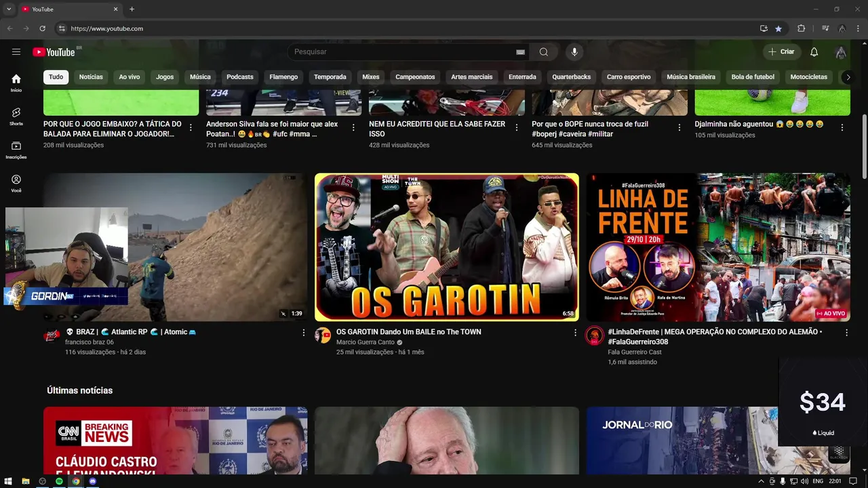Viewport: 868px width, 488px height.
Task: Open Shorts from the sidebar
Action: (x=16, y=116)
